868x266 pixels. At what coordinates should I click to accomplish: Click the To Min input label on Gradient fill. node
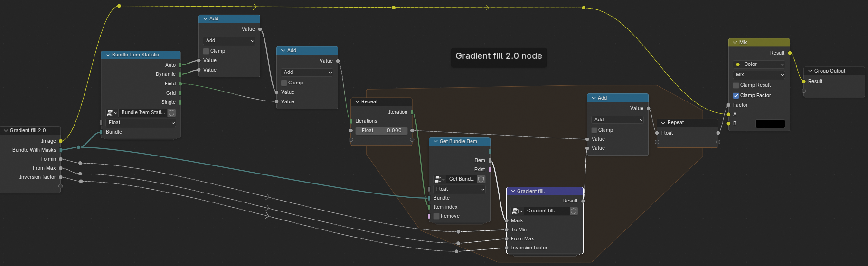click(x=519, y=229)
